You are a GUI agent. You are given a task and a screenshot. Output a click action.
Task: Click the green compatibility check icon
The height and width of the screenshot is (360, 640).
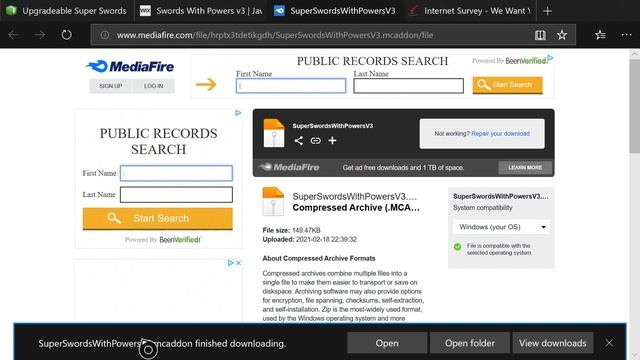[457, 247]
